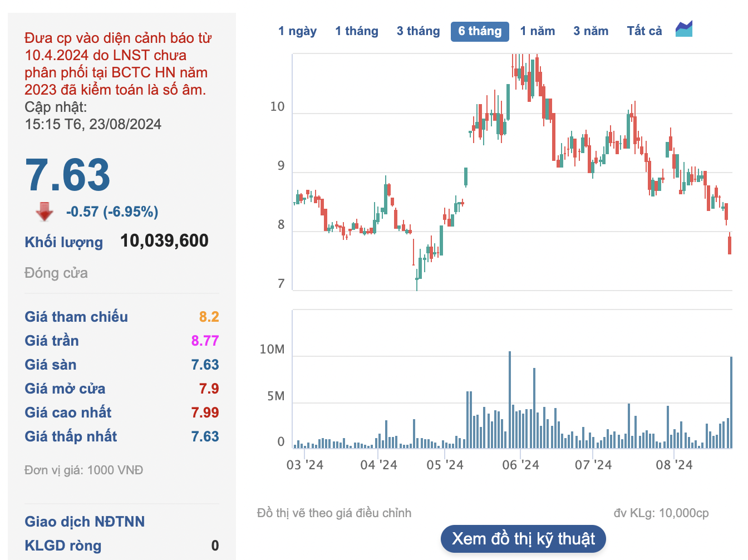Click the red down arrow price indicator
This screenshot has height=560, width=748.
(x=45, y=212)
